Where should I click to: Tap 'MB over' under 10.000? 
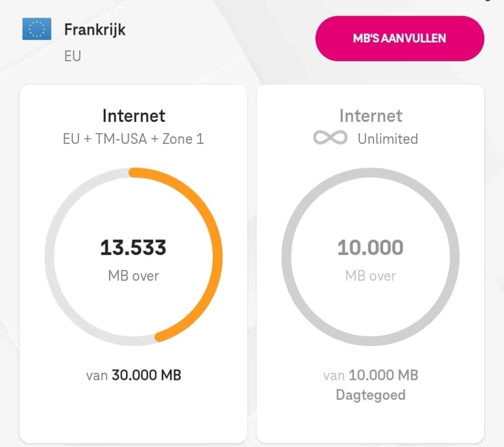(x=370, y=276)
